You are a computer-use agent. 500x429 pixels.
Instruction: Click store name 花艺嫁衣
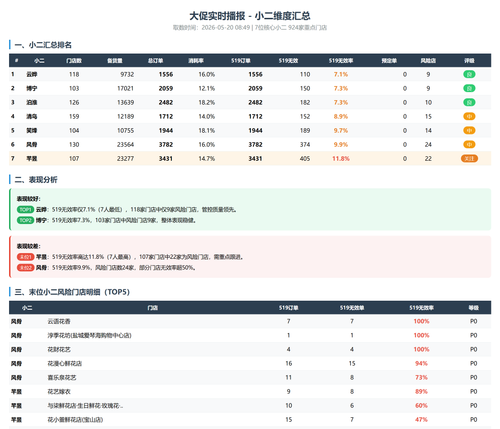click(59, 391)
